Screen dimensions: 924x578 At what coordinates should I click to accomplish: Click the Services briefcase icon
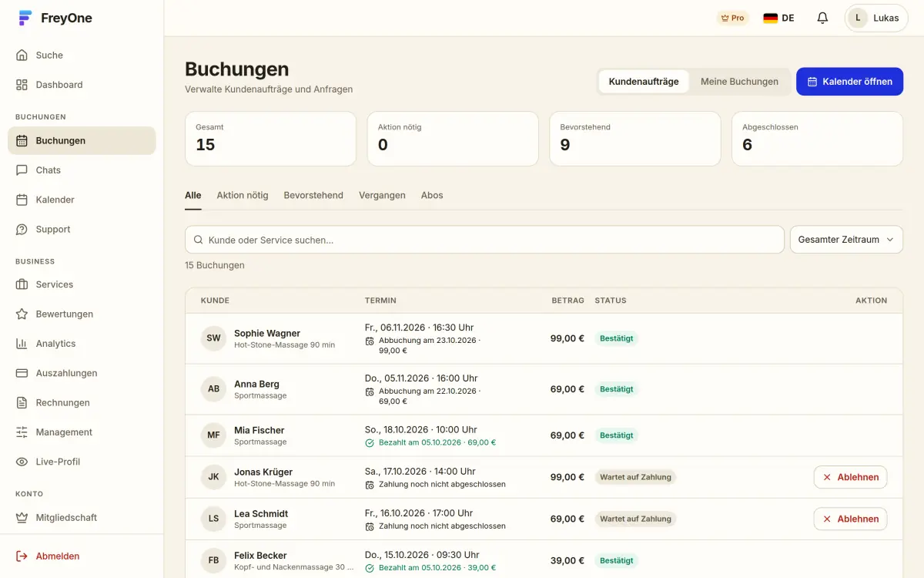(22, 284)
